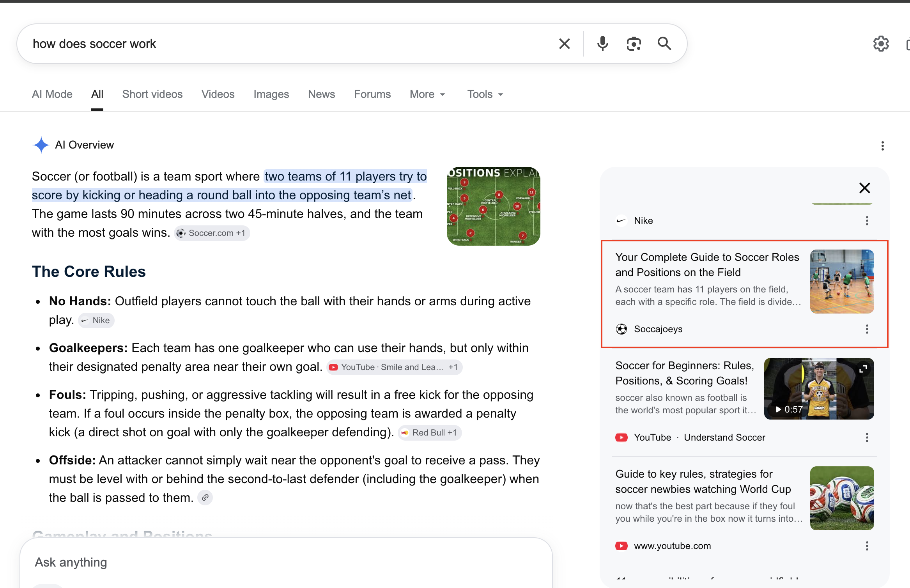910x588 pixels.
Task: Open the options menu for the Nike source
Action: click(x=867, y=221)
